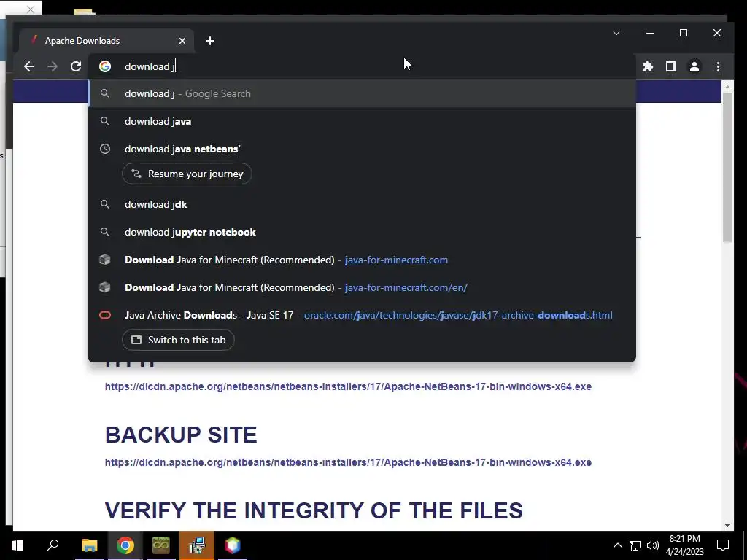Click the Chrome taskbar icon
Viewport: 747px width, 560px height.
coord(125,545)
